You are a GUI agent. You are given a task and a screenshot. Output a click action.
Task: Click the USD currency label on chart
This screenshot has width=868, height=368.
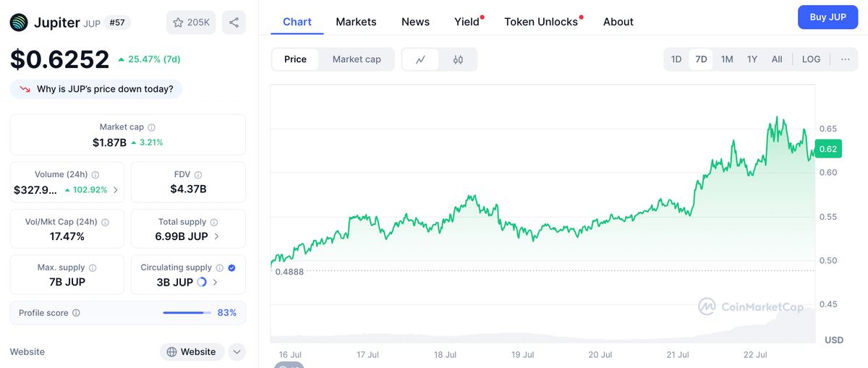pos(834,340)
